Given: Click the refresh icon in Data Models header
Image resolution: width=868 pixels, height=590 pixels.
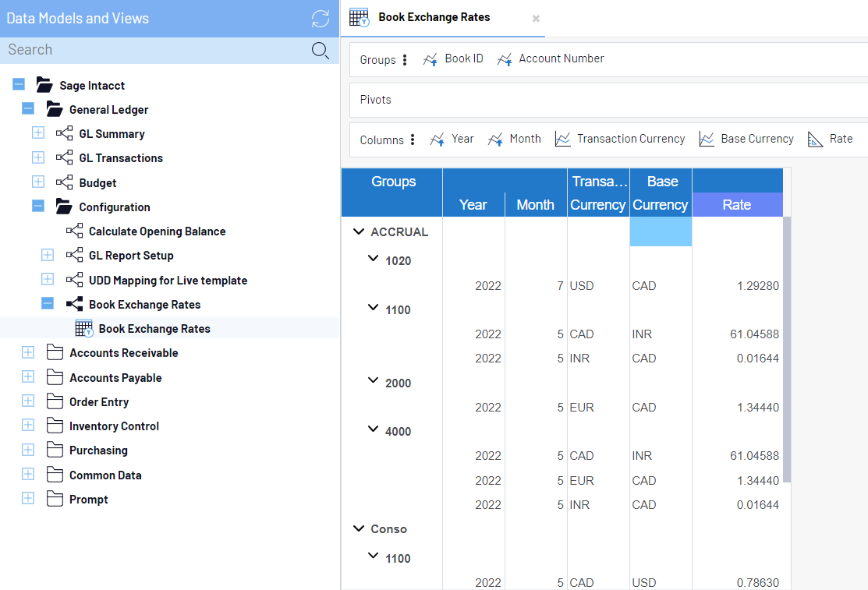Looking at the screenshot, I should 321,19.
